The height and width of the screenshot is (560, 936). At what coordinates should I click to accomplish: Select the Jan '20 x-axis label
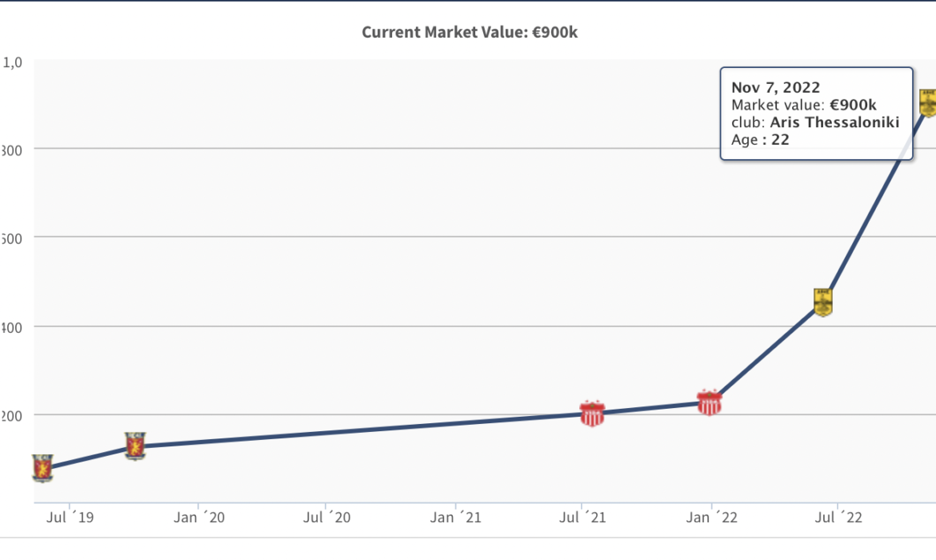pos(200,518)
